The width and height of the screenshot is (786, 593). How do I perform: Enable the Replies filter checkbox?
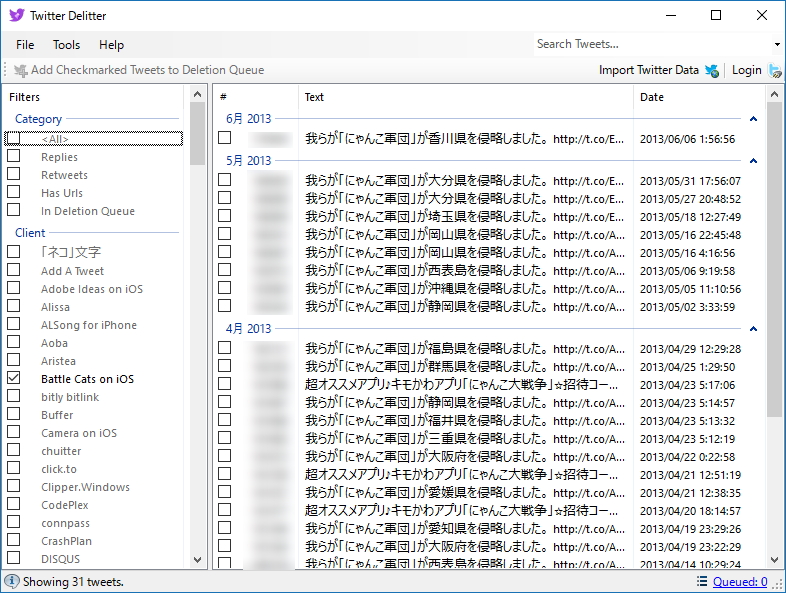point(14,156)
